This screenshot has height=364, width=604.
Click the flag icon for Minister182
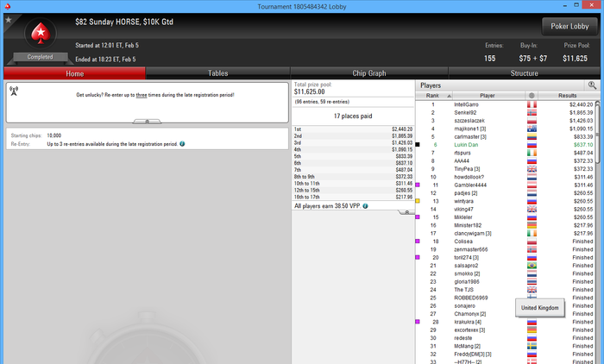pyautogui.click(x=532, y=225)
